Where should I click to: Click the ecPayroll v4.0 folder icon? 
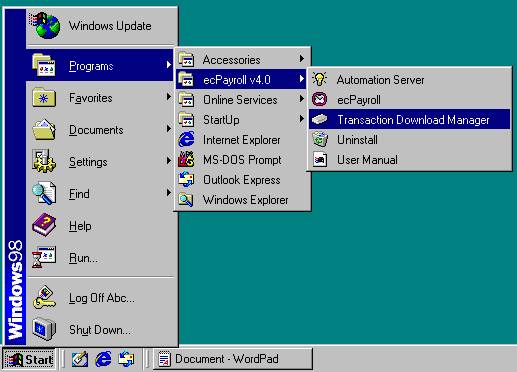click(x=186, y=79)
